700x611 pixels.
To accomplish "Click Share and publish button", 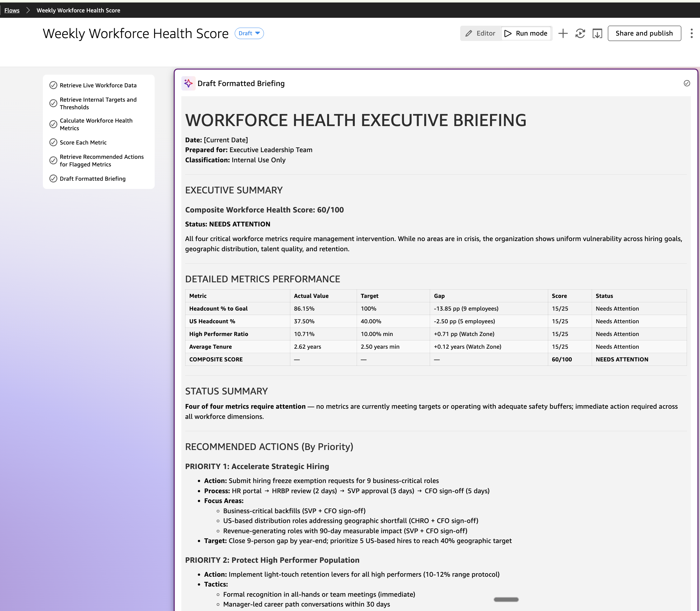I will tap(644, 33).
